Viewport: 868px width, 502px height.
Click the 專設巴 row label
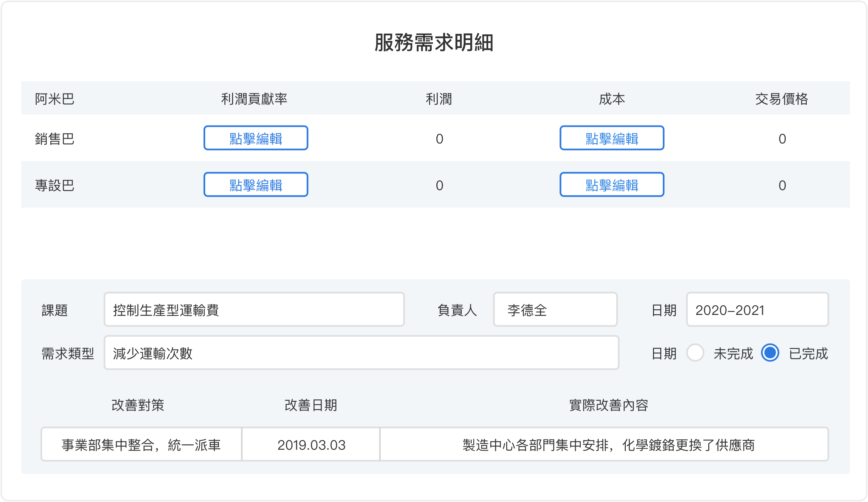tap(55, 185)
